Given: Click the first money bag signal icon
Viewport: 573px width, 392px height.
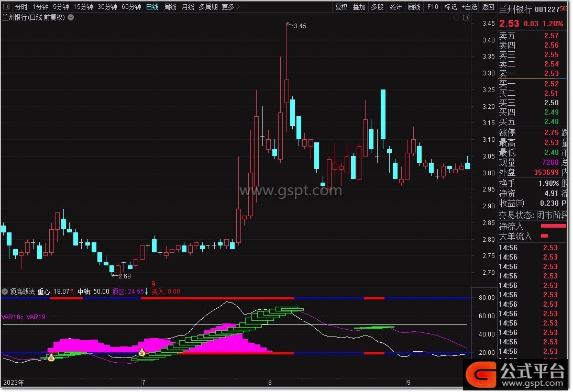Looking at the screenshot, I should click(x=51, y=357).
